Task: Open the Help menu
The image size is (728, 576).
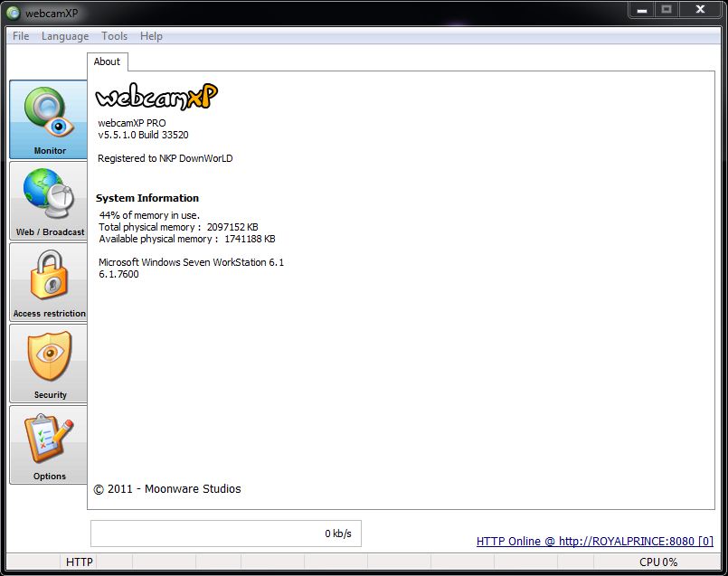Action: [x=151, y=36]
